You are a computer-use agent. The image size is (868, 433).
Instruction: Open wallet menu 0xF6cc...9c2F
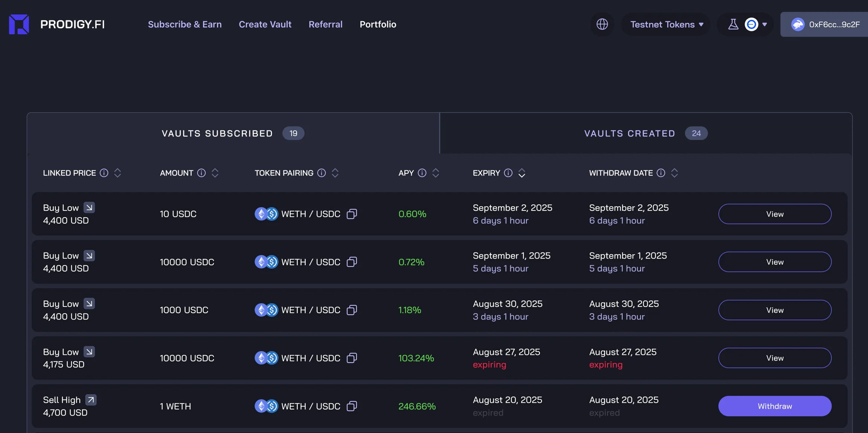click(x=826, y=24)
